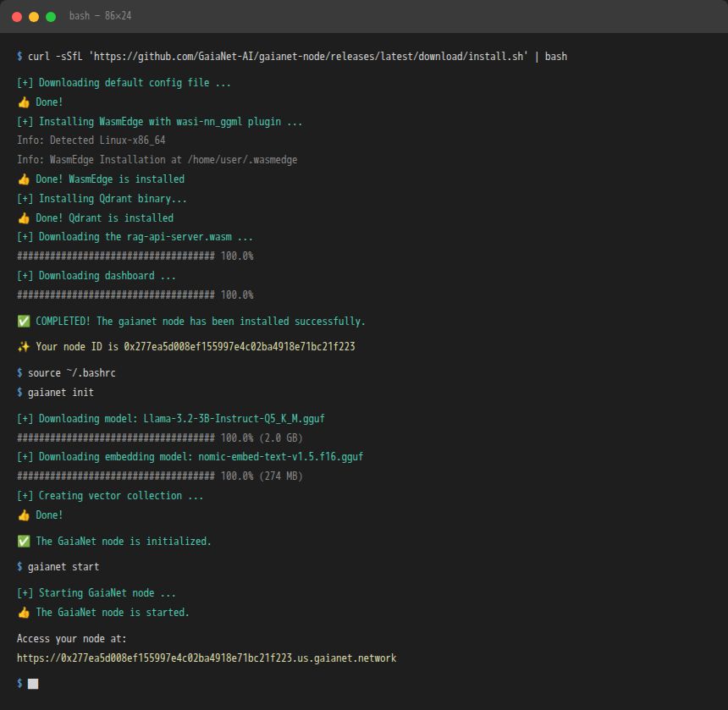This screenshot has width=728, height=710.
Task: Click the thumbs-up next to GaiaNet node is started
Action: [22, 612]
